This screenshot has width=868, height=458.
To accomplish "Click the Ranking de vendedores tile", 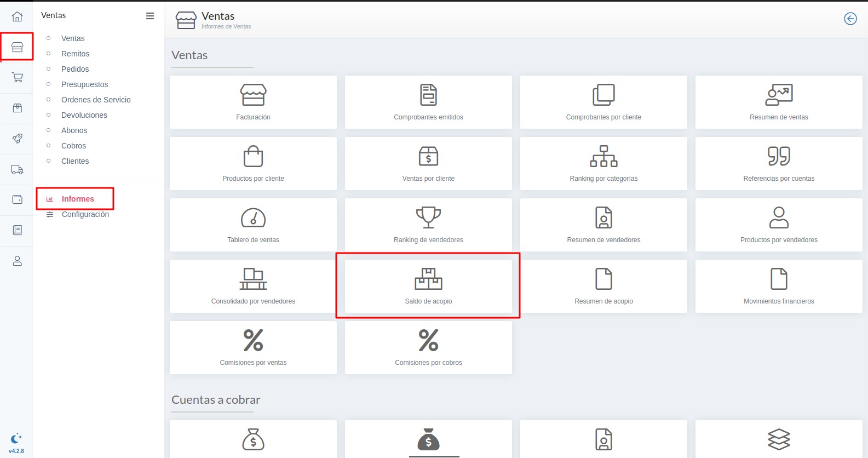I will tap(428, 225).
